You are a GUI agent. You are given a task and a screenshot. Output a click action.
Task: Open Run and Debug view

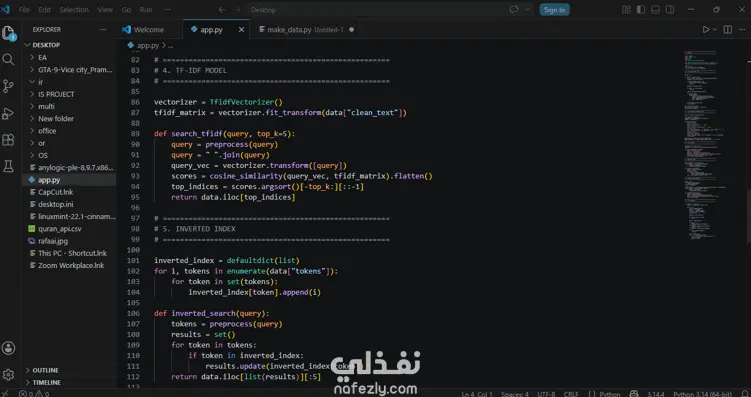coord(8,113)
